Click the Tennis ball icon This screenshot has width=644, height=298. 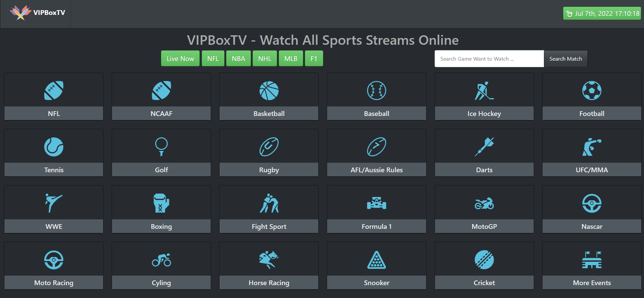(x=54, y=147)
